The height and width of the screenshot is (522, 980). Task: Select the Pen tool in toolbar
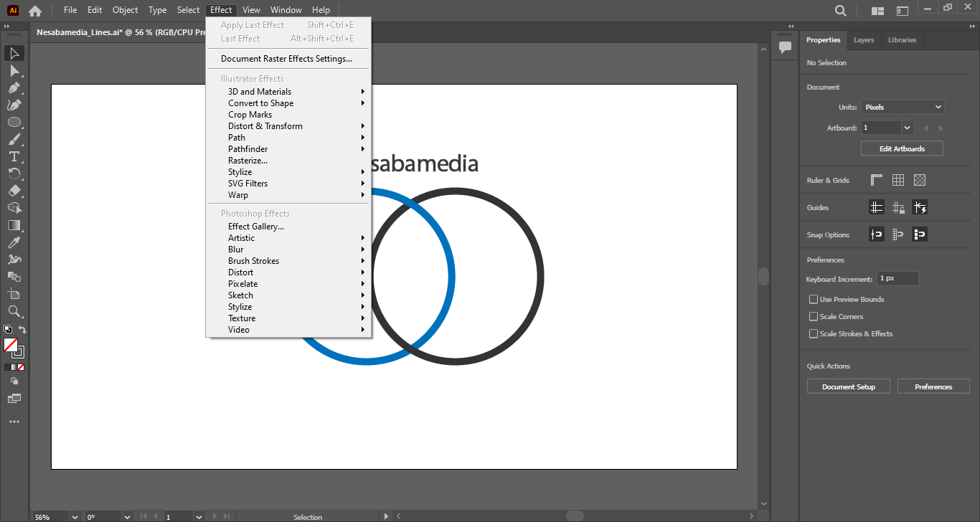(14, 88)
